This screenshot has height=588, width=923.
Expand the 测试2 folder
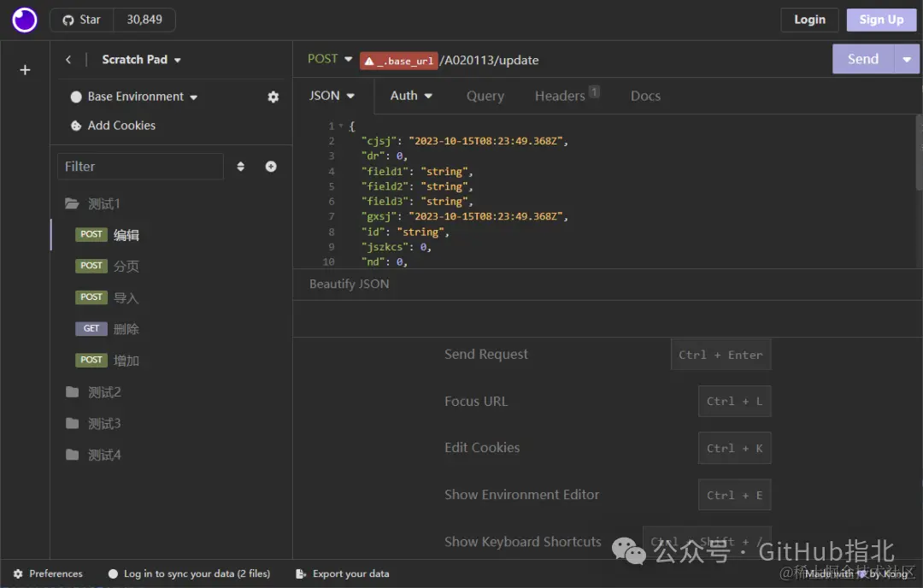point(93,392)
